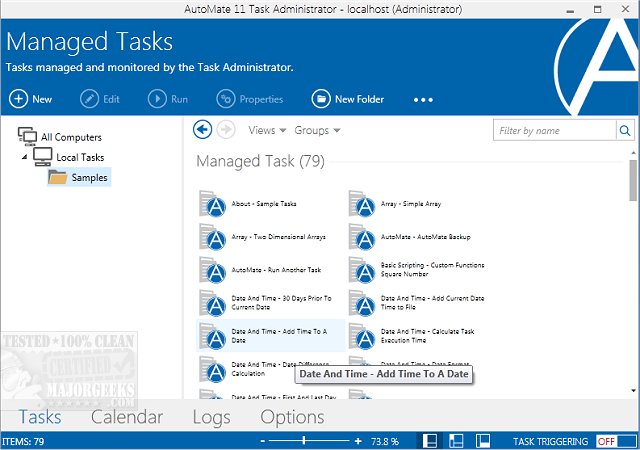Viewport: 640px width, 450px height.
Task: Switch to second layout view icon
Action: (456, 441)
